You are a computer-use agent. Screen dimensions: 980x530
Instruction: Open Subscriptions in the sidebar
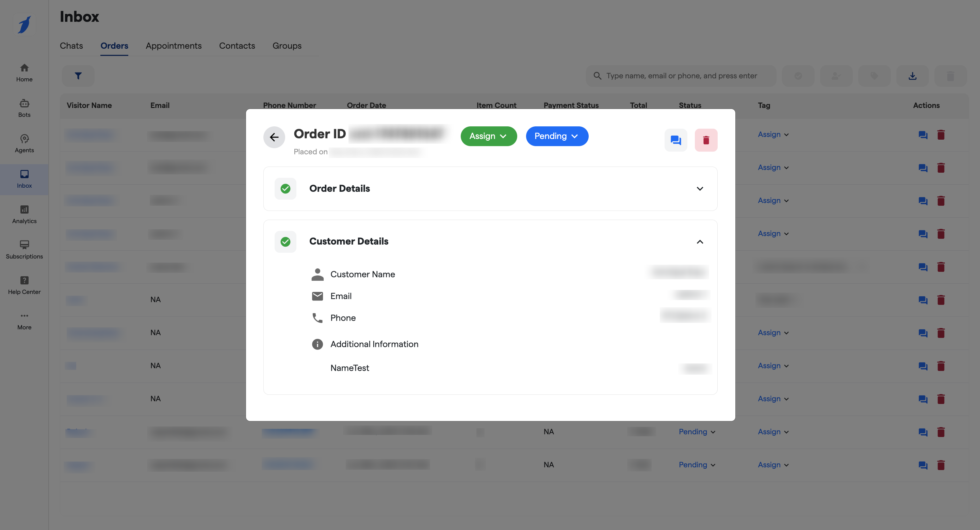coord(24,250)
